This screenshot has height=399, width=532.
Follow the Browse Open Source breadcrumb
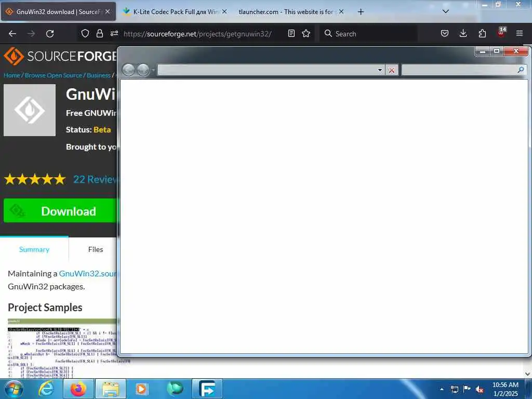[54, 75]
